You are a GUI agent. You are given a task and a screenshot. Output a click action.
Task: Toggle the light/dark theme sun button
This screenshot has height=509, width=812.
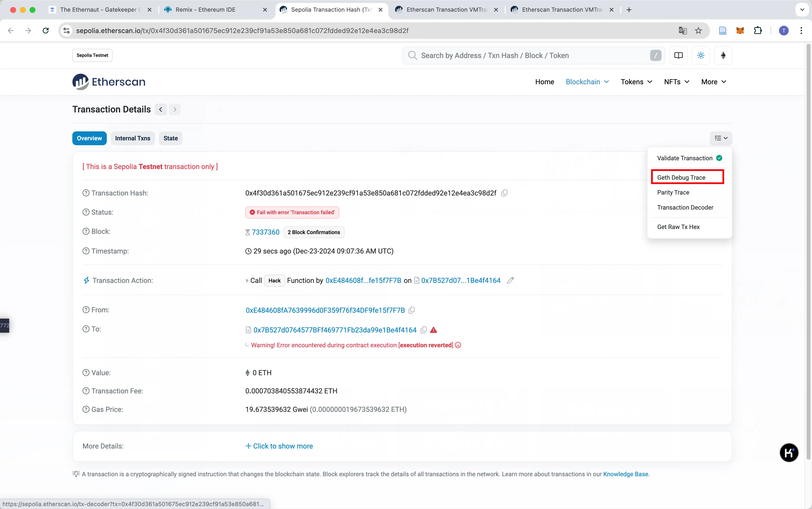coord(701,55)
